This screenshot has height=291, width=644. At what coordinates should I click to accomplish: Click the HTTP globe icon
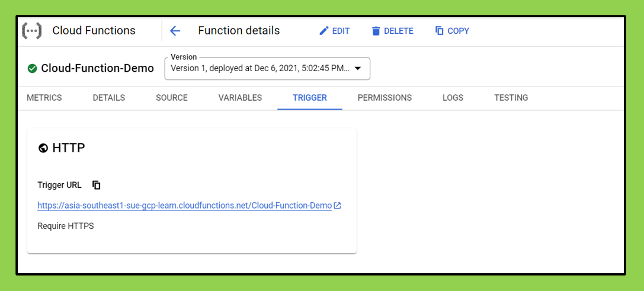click(x=43, y=148)
